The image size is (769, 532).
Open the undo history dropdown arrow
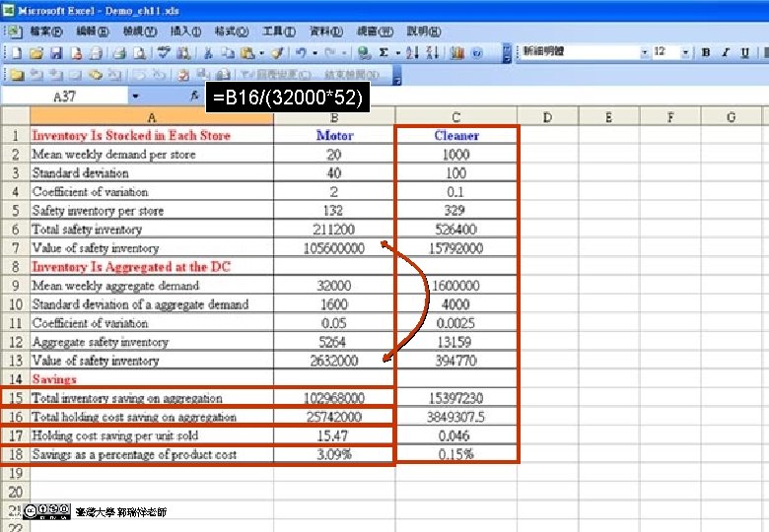[315, 53]
